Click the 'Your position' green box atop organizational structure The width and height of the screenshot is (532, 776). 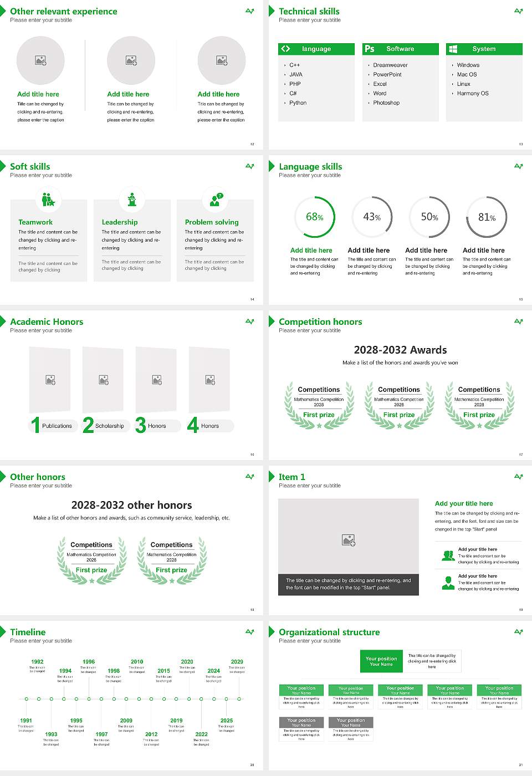(381, 661)
